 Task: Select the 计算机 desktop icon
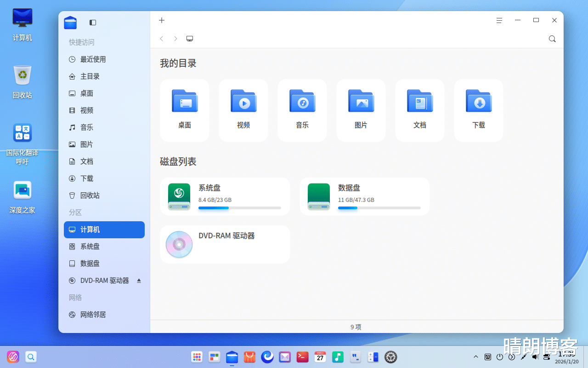tap(23, 25)
